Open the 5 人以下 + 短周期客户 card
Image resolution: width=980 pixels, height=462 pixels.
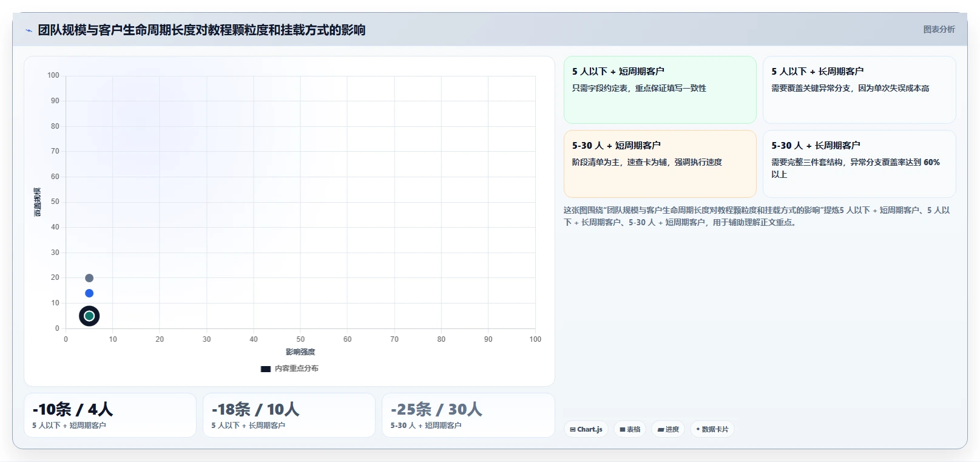[x=660, y=90]
